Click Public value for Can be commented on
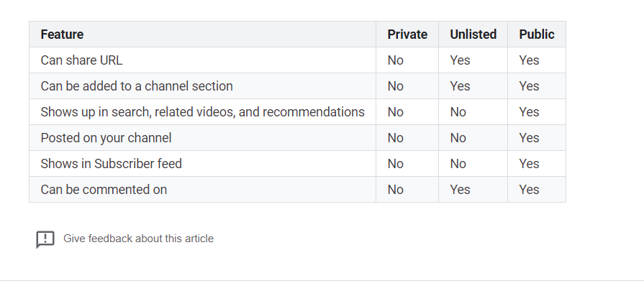 coord(529,190)
